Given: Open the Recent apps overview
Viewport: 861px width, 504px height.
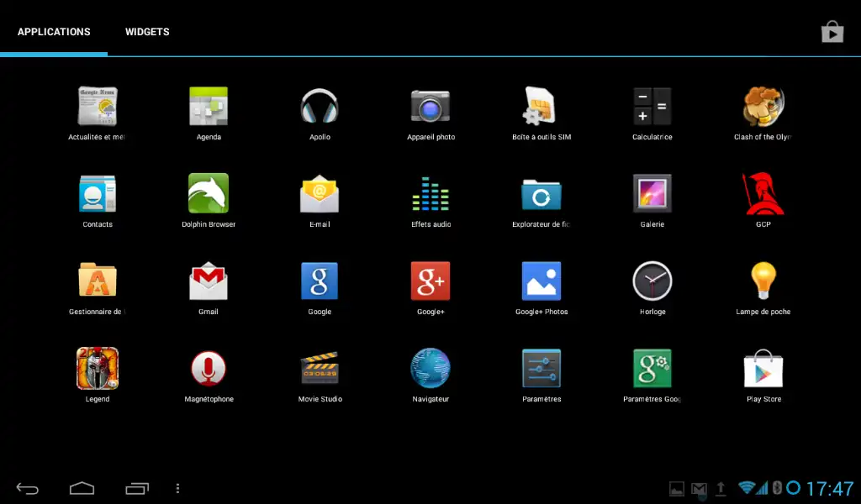Looking at the screenshot, I should (137, 488).
